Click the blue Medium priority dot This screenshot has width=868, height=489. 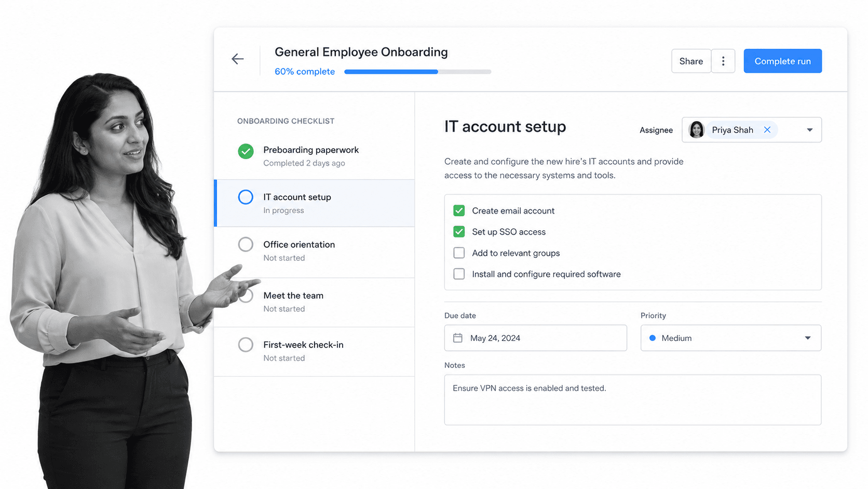(x=653, y=338)
